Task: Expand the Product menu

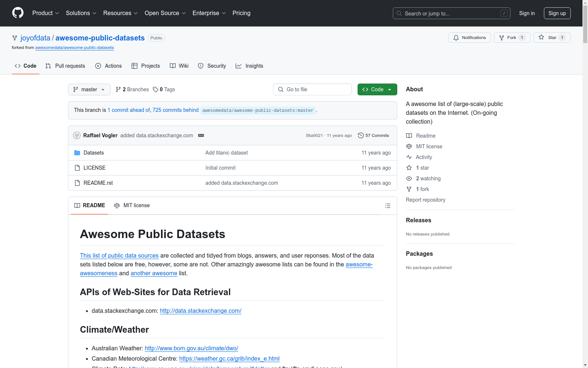Action: coord(46,13)
